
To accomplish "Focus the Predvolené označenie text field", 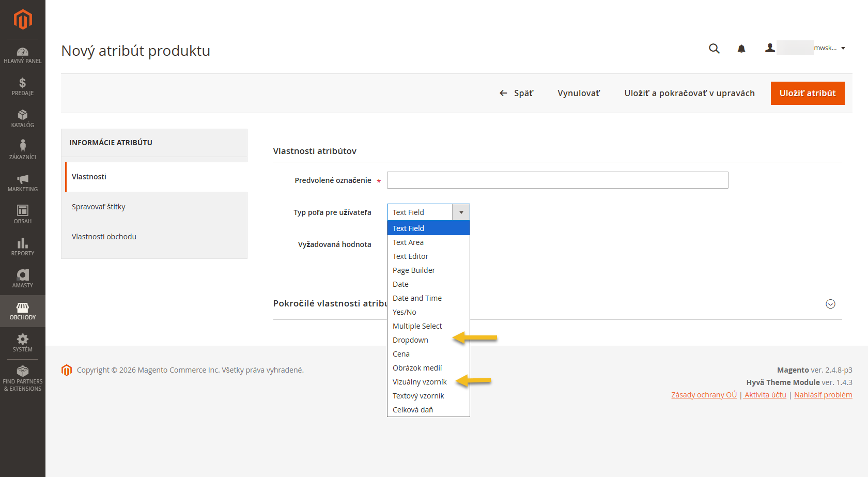I will [x=557, y=180].
